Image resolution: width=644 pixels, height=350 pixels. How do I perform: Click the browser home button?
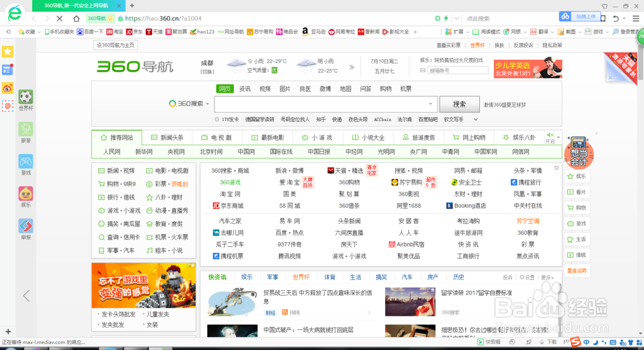coord(77,19)
